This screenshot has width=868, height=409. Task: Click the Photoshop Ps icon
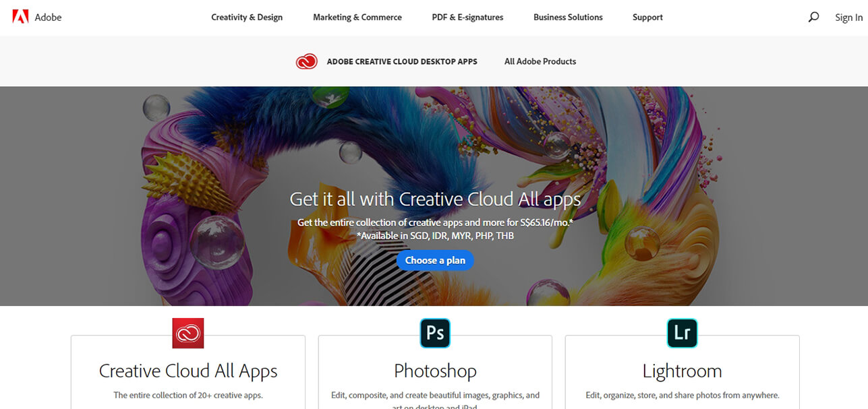click(x=435, y=333)
